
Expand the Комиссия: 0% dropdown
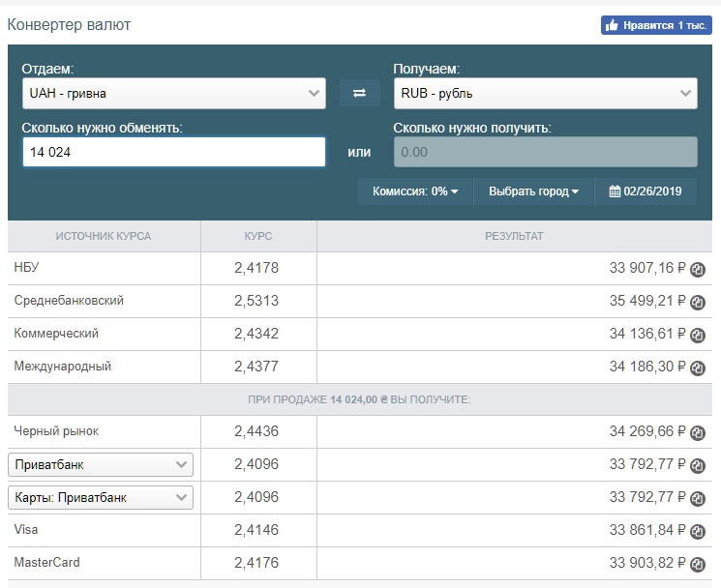coord(415,191)
